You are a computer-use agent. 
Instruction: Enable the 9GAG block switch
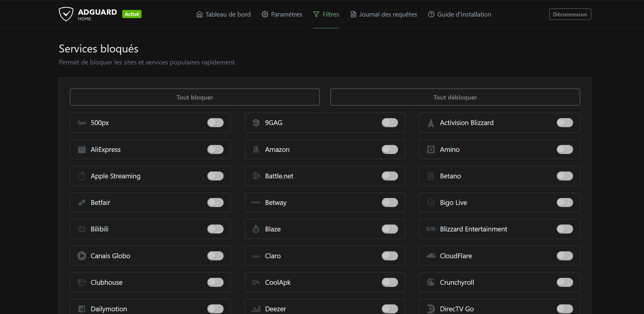[x=390, y=123]
